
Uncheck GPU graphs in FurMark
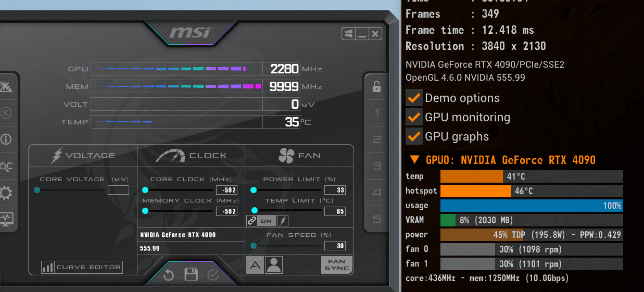414,136
